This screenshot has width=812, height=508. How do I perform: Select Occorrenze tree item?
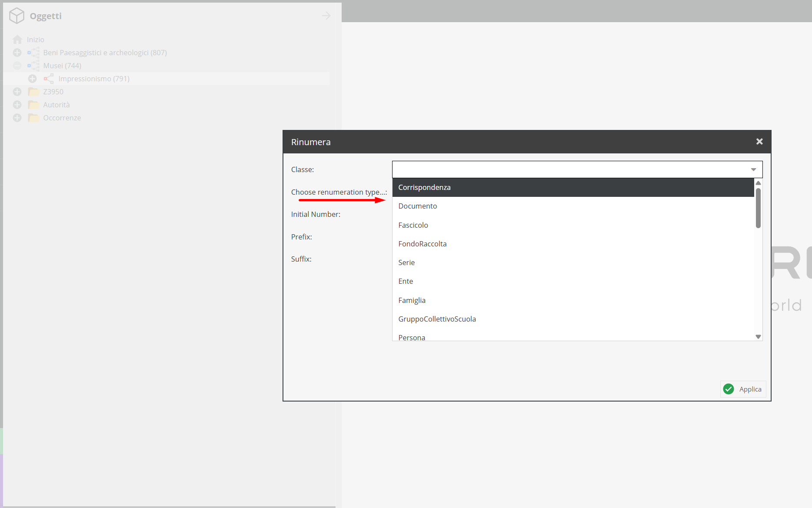click(x=62, y=118)
